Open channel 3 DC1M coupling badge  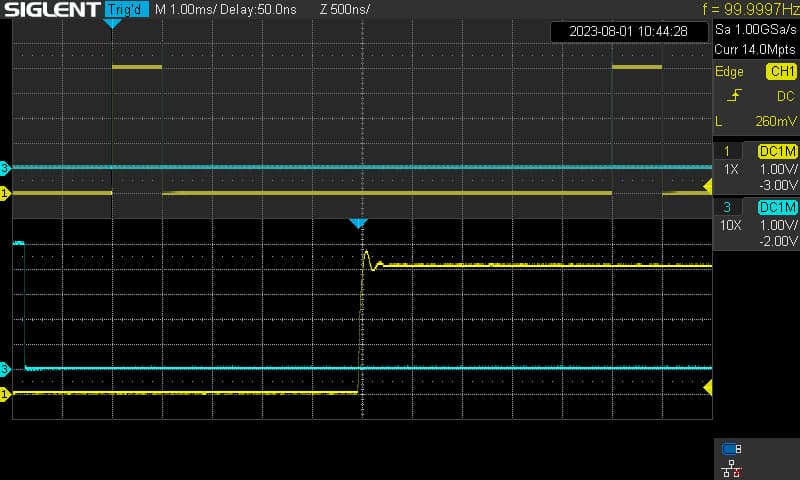click(778, 207)
